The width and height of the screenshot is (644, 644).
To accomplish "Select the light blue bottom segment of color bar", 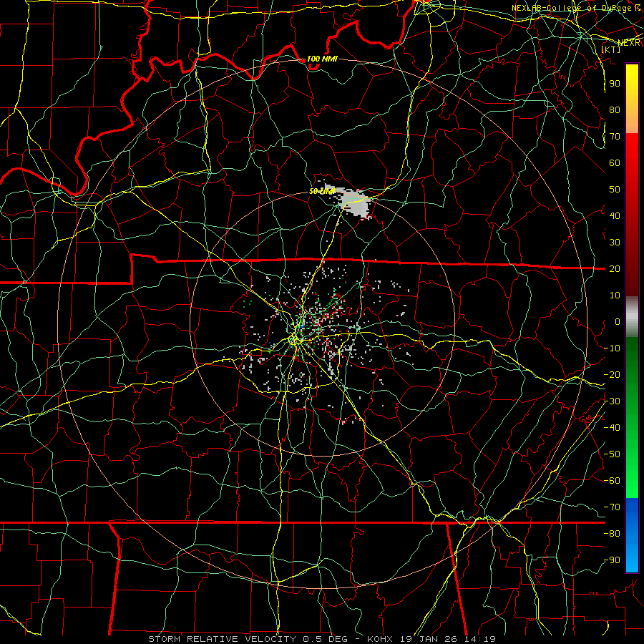I will [x=632, y=557].
